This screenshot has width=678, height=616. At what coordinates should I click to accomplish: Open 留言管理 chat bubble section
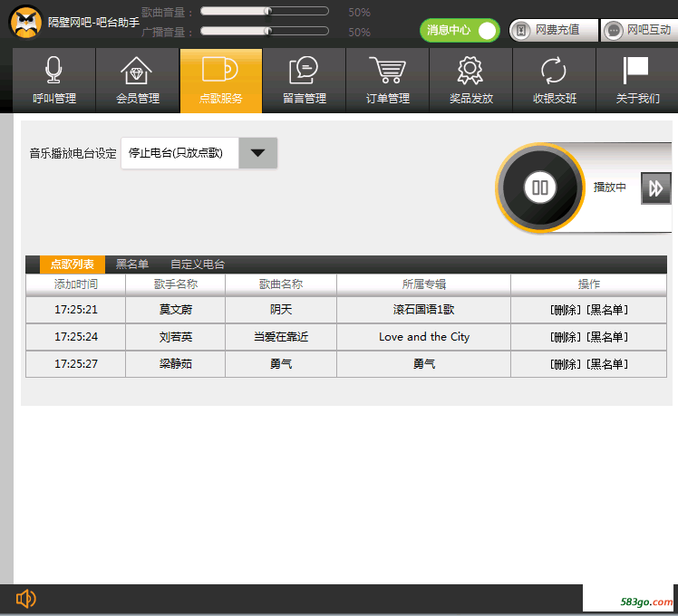click(x=305, y=81)
